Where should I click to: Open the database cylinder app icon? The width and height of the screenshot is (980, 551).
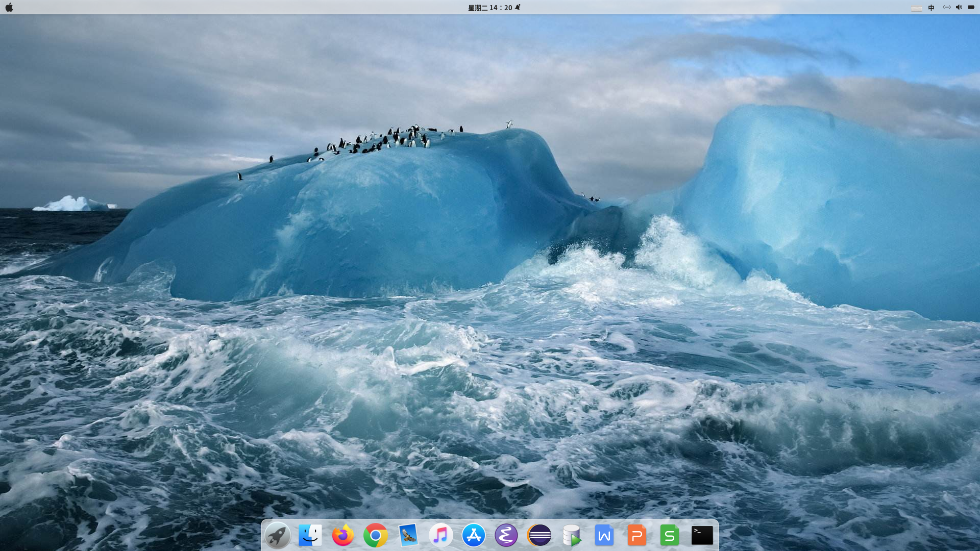pos(572,535)
